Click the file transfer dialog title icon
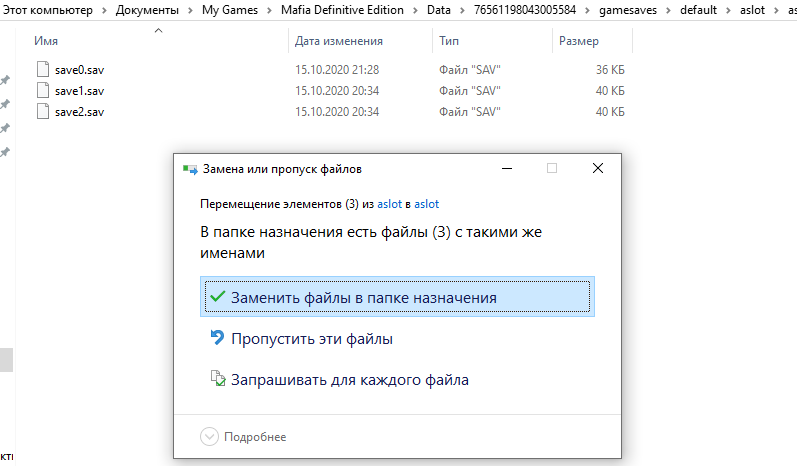The image size is (797, 466). coord(190,169)
